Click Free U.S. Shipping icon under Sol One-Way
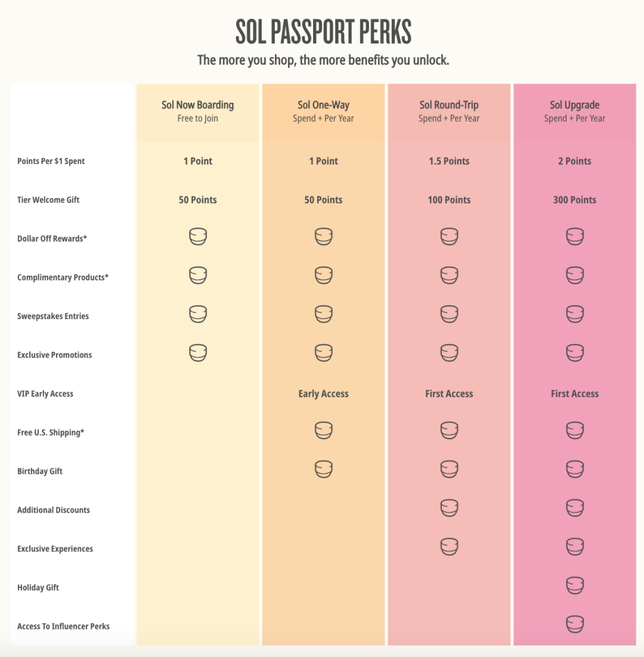Image resolution: width=644 pixels, height=657 pixels. coord(323,430)
